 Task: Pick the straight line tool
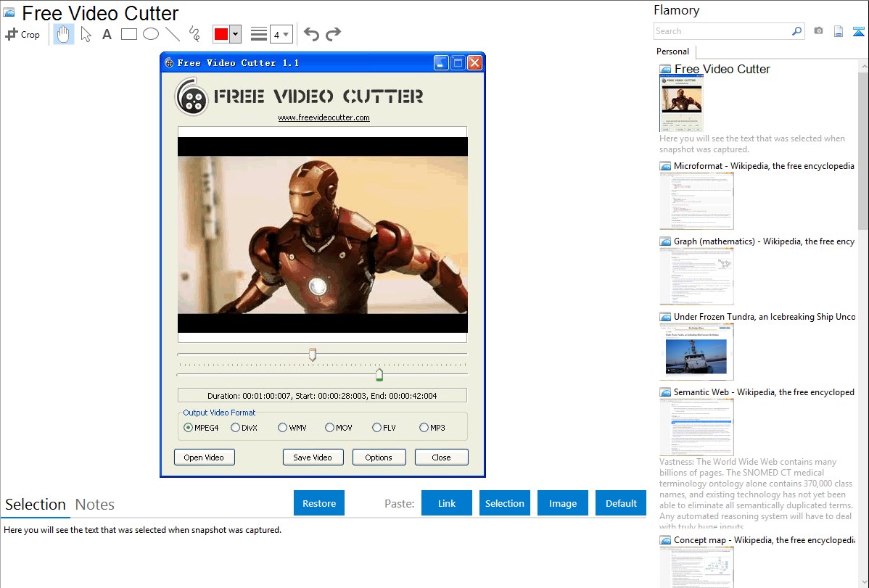click(x=173, y=34)
